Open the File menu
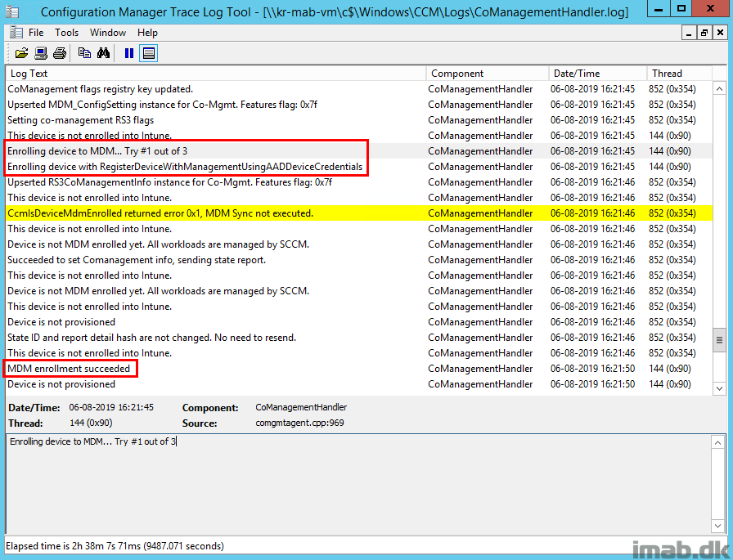This screenshot has width=733, height=560. pyautogui.click(x=36, y=33)
